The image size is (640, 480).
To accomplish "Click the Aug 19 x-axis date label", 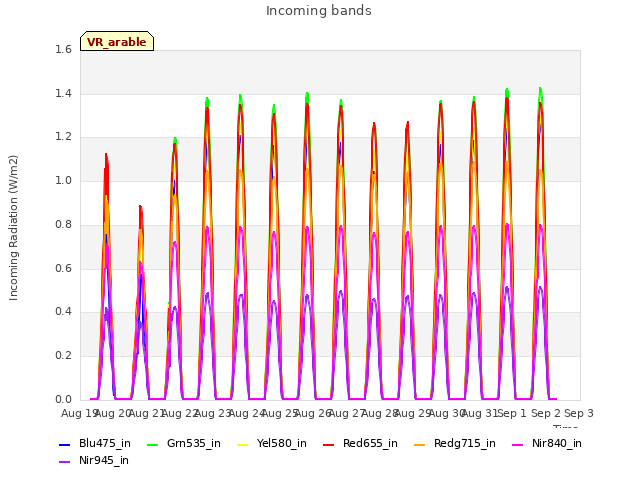I will (78, 413).
